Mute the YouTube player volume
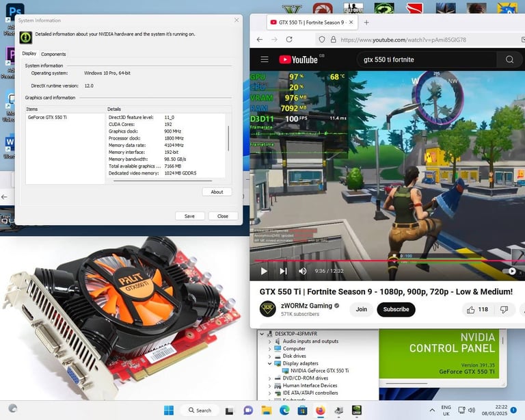The image size is (525, 420). pyautogui.click(x=302, y=271)
